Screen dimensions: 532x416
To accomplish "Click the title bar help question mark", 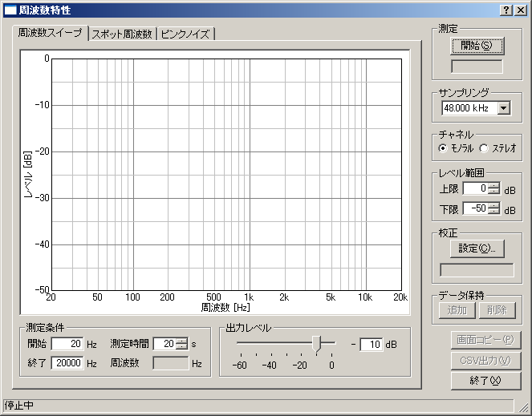I will point(506,10).
